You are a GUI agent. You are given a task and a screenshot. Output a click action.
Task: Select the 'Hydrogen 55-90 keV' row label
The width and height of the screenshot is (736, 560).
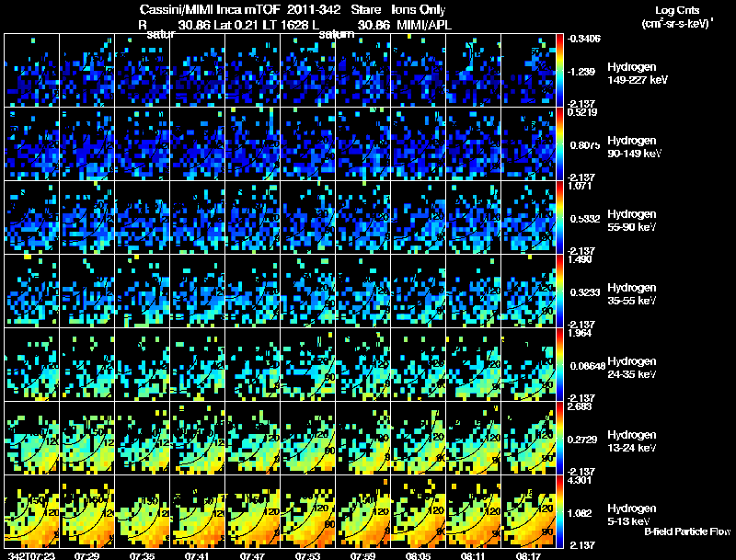(x=632, y=221)
